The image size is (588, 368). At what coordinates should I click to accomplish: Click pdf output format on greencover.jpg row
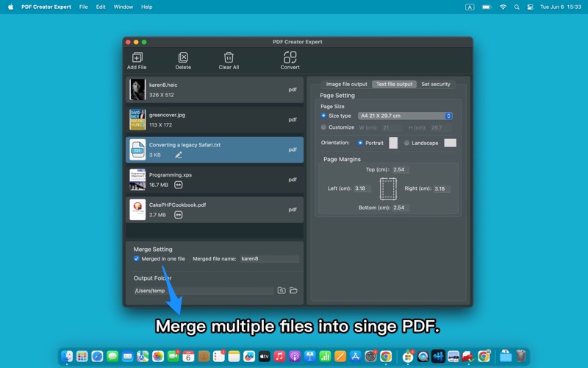[293, 119]
